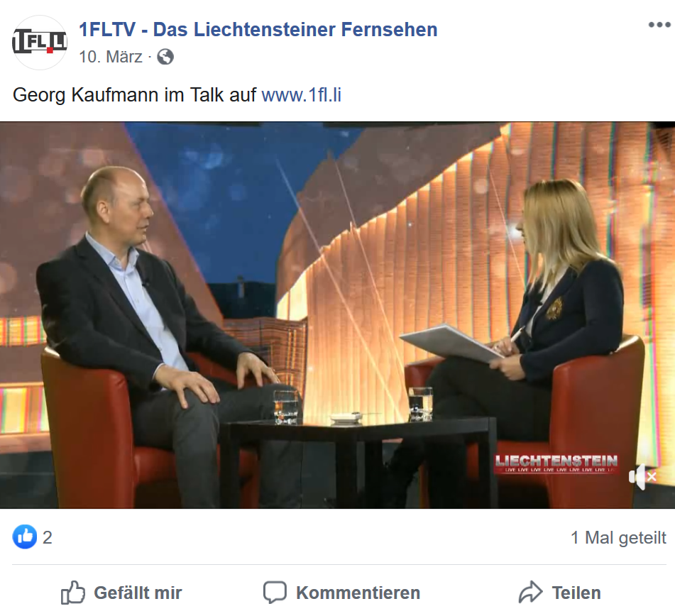675x616 pixels.
Task: Click the thumbs-up outline icon
Action: point(72,593)
